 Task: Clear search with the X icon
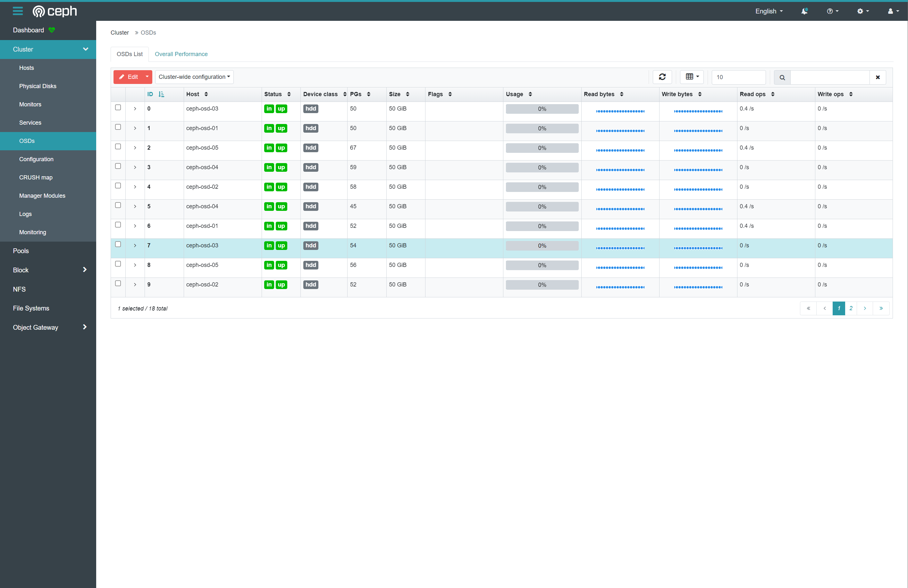pyautogui.click(x=878, y=78)
